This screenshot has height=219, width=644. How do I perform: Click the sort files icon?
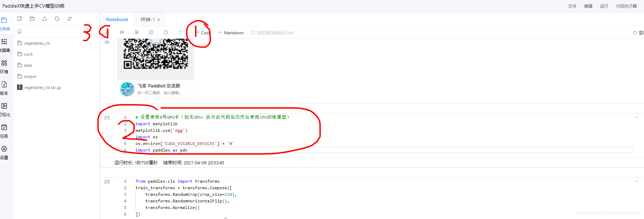coord(70,19)
